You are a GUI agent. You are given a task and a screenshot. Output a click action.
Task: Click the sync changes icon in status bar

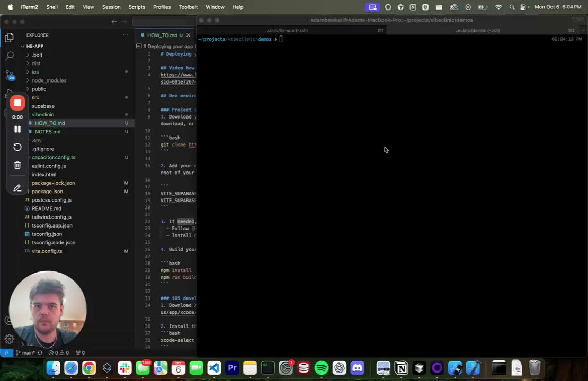[x=40, y=352]
